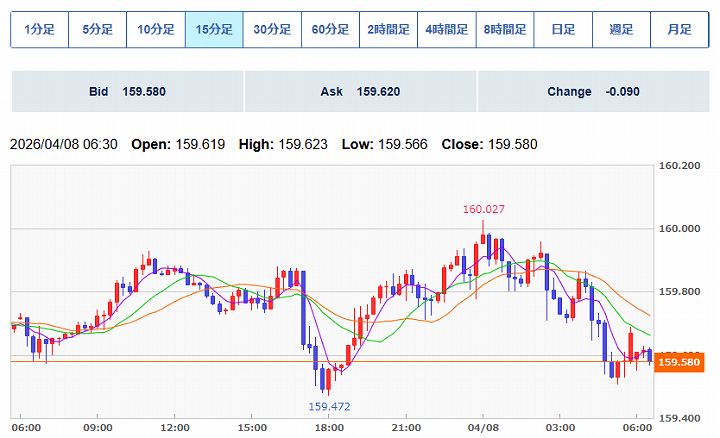Click the 160.027 high price label
The height and width of the screenshot is (438, 720).
click(483, 210)
